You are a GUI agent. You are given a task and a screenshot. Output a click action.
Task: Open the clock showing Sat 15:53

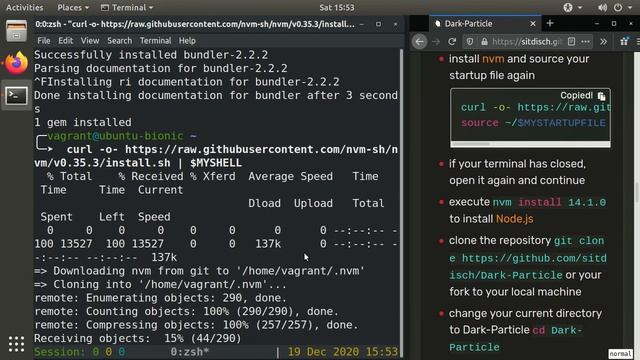coord(337,7)
